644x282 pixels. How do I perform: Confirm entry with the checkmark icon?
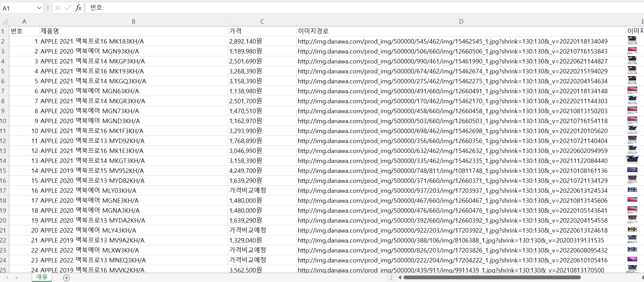pyautogui.click(x=68, y=8)
